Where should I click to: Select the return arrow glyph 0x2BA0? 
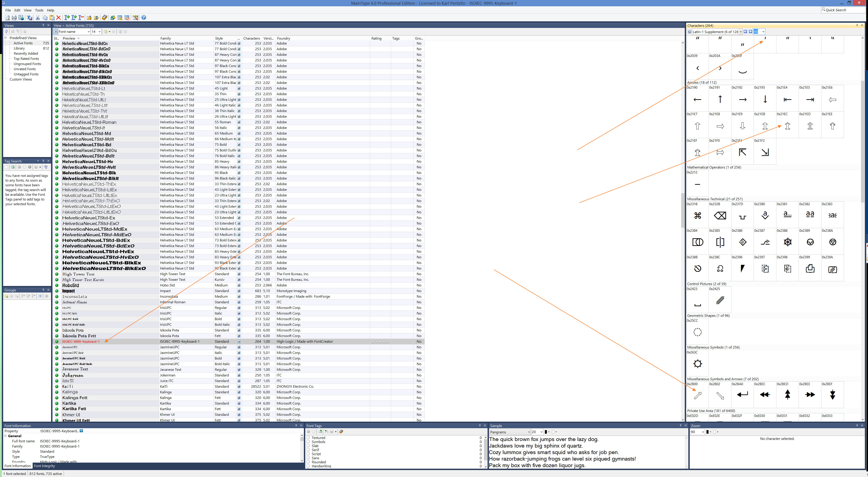(x=742, y=394)
